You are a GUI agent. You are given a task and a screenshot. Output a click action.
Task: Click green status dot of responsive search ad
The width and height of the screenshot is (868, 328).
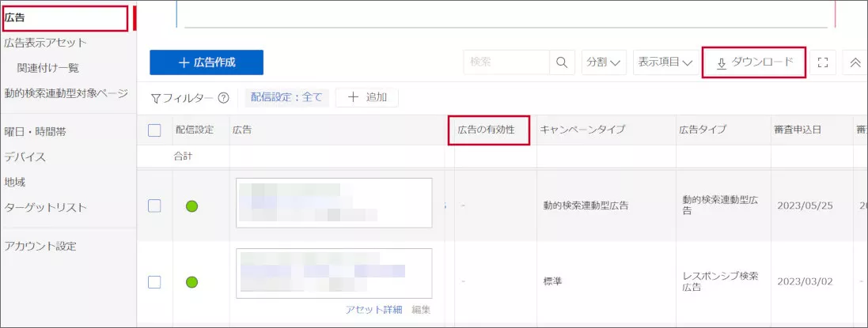pyautogui.click(x=191, y=281)
